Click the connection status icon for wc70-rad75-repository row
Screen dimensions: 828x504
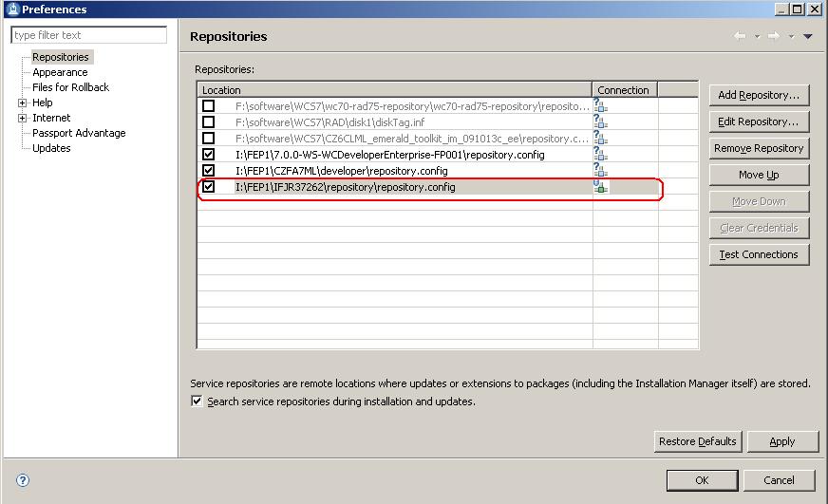pos(600,105)
